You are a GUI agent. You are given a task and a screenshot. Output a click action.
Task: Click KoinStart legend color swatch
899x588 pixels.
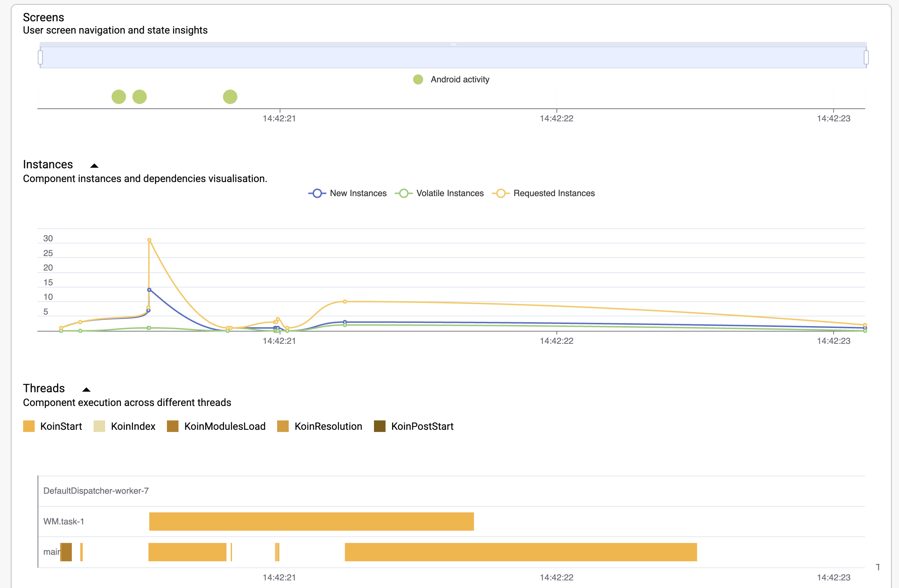tap(29, 426)
